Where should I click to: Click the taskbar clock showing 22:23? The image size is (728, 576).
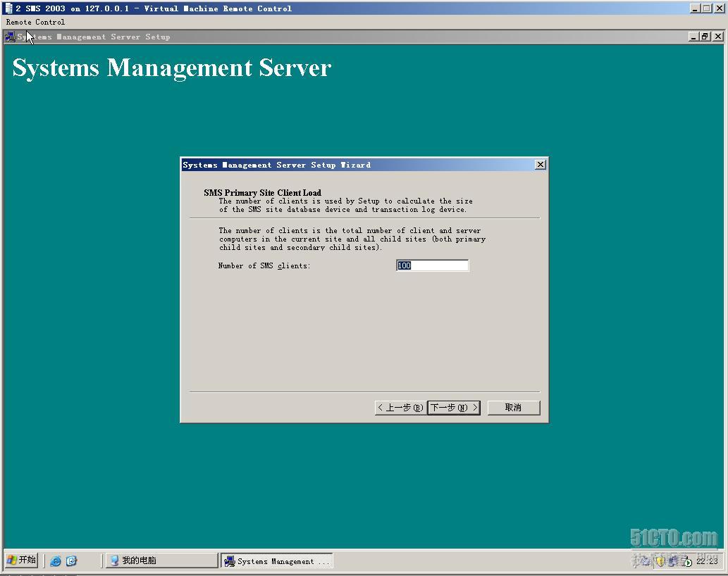[707, 561]
